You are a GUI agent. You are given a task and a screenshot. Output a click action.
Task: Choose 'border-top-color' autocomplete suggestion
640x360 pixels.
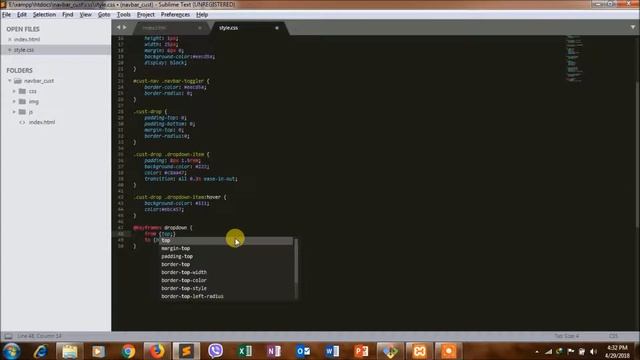point(226,280)
